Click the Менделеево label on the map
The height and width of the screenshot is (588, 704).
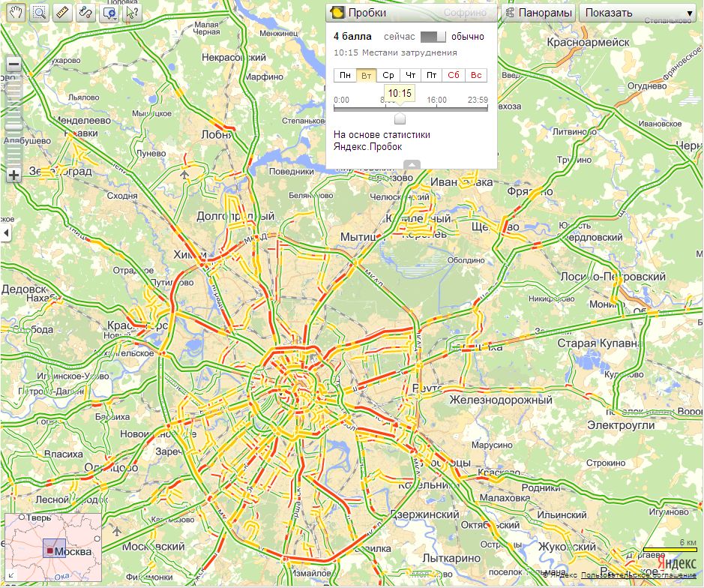(x=82, y=121)
